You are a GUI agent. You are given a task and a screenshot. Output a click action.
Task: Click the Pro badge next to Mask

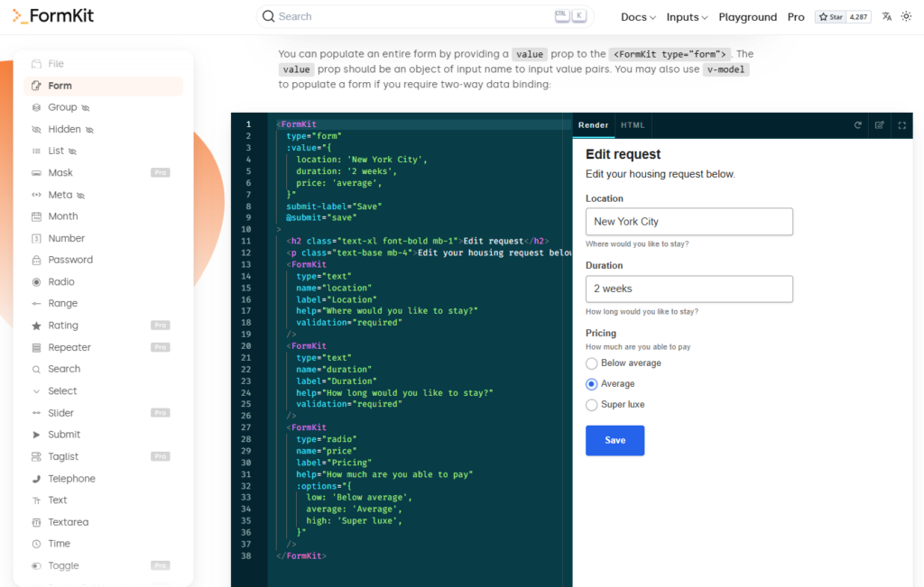[x=161, y=173]
